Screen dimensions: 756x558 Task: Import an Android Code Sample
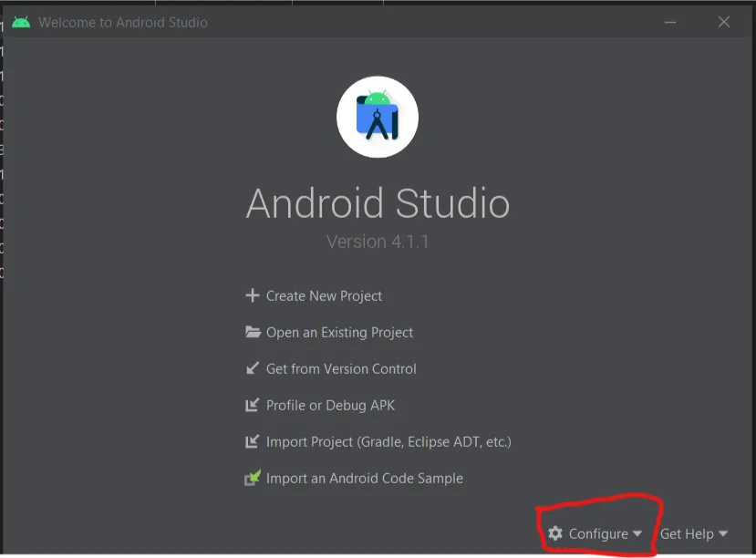(365, 479)
